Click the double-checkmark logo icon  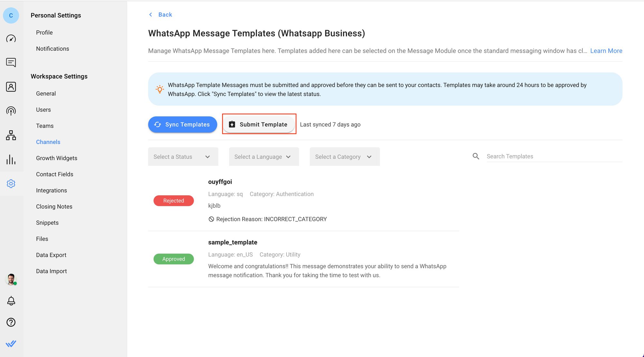[x=11, y=343]
